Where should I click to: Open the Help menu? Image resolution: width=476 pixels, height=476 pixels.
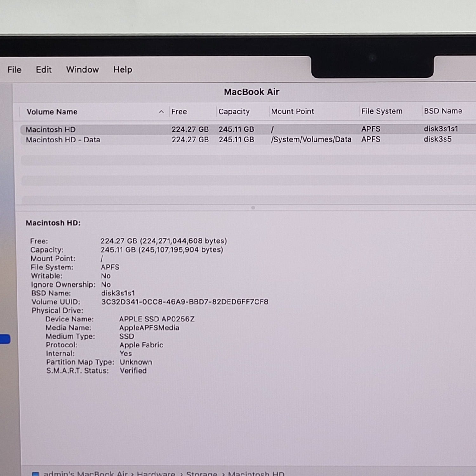(122, 69)
